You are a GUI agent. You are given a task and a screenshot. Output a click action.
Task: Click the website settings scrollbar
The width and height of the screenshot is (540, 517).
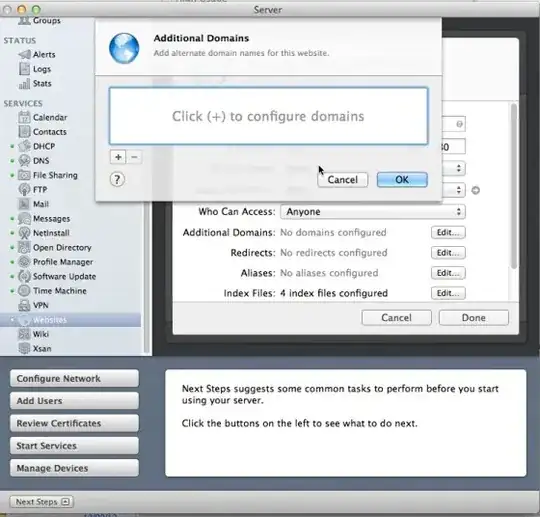[513, 186]
